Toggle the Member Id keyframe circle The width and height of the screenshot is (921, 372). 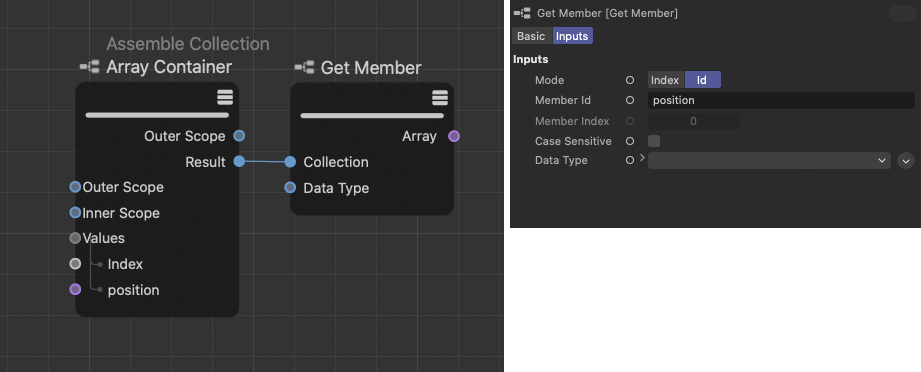(x=630, y=100)
